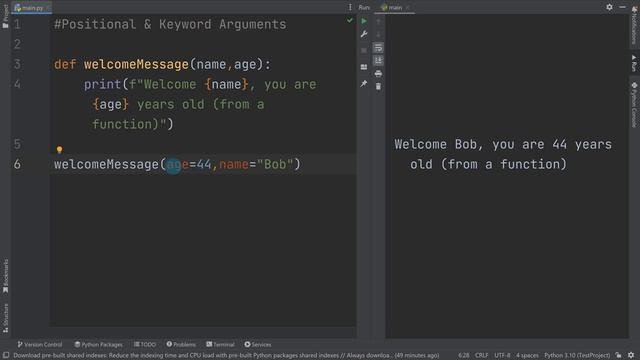Click the restore layout icon in Run panel
Image resolution: width=640 pixels, height=360 pixels.
[x=364, y=67]
